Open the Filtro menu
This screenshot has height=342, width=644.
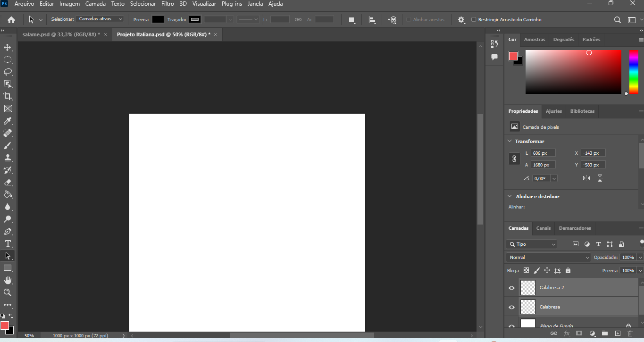(167, 4)
